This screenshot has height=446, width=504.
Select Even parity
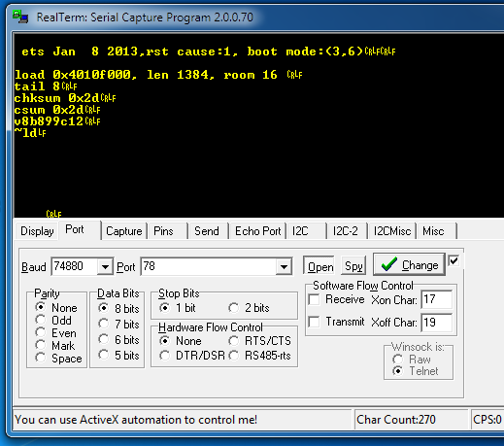(56, 332)
